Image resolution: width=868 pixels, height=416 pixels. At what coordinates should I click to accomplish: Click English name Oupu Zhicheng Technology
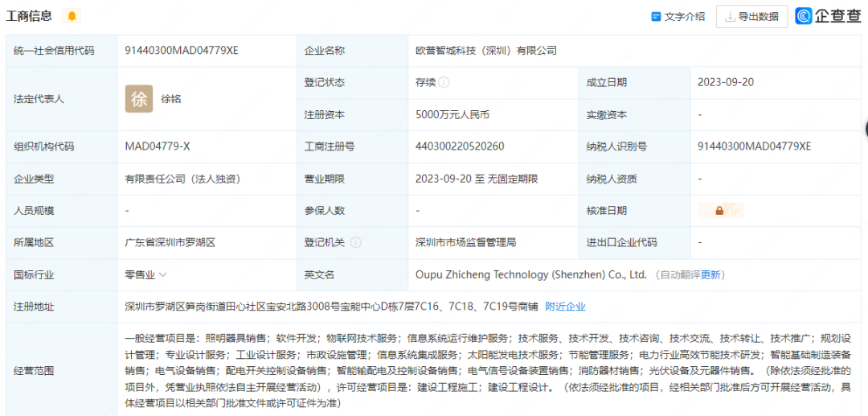tap(531, 274)
